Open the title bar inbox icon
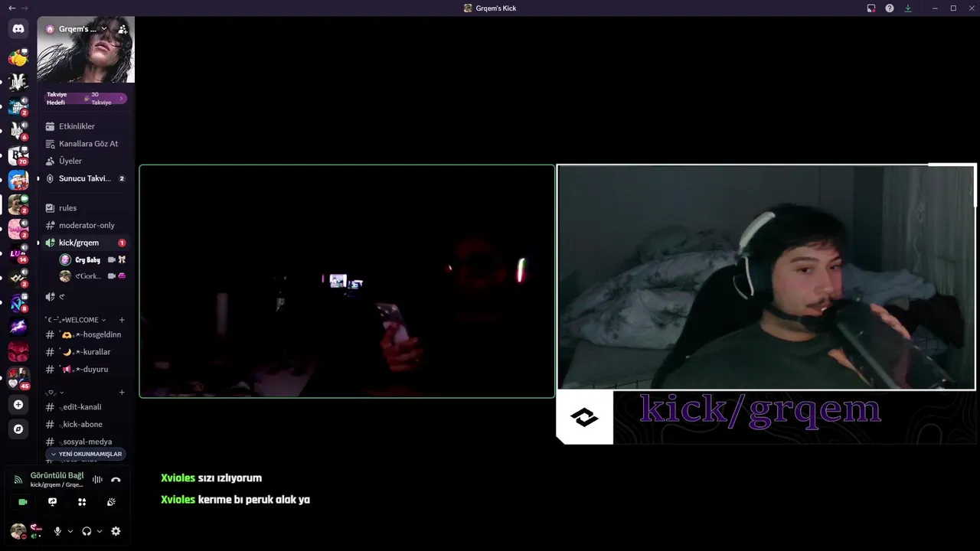This screenshot has height=551, width=980. click(x=871, y=8)
